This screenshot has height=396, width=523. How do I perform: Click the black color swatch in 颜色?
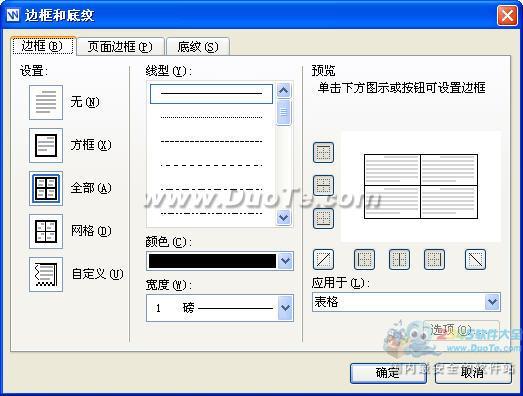pyautogui.click(x=212, y=261)
